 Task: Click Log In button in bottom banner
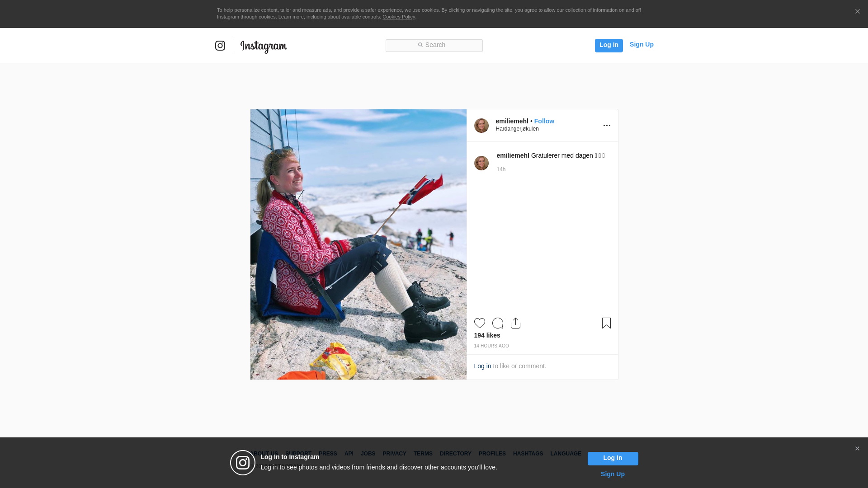(x=613, y=459)
